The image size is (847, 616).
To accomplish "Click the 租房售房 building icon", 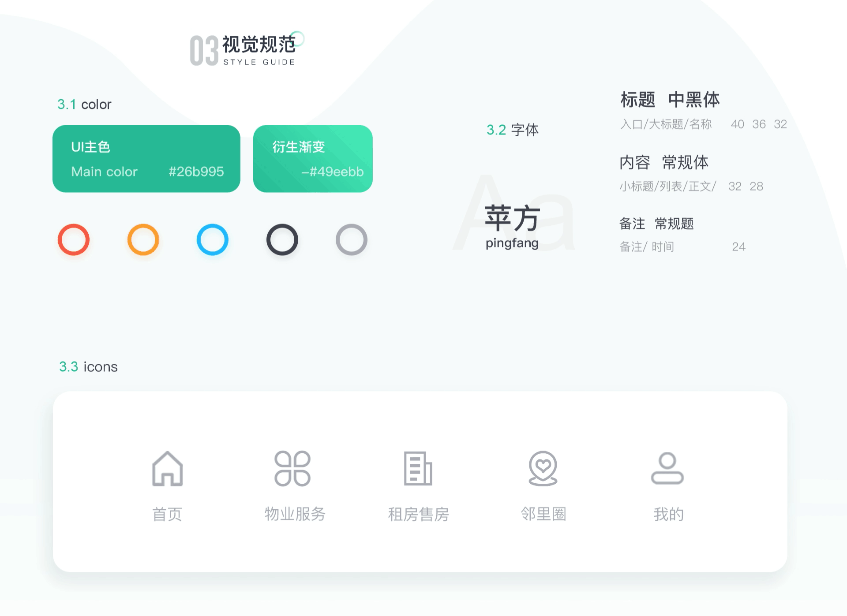I will 418,468.
